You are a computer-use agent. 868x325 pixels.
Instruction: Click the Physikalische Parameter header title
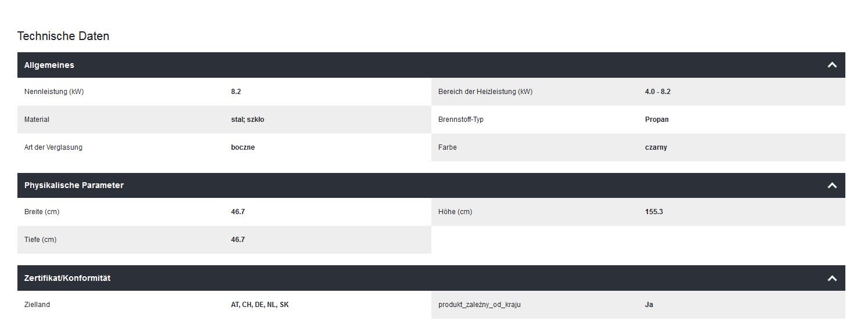coord(74,185)
